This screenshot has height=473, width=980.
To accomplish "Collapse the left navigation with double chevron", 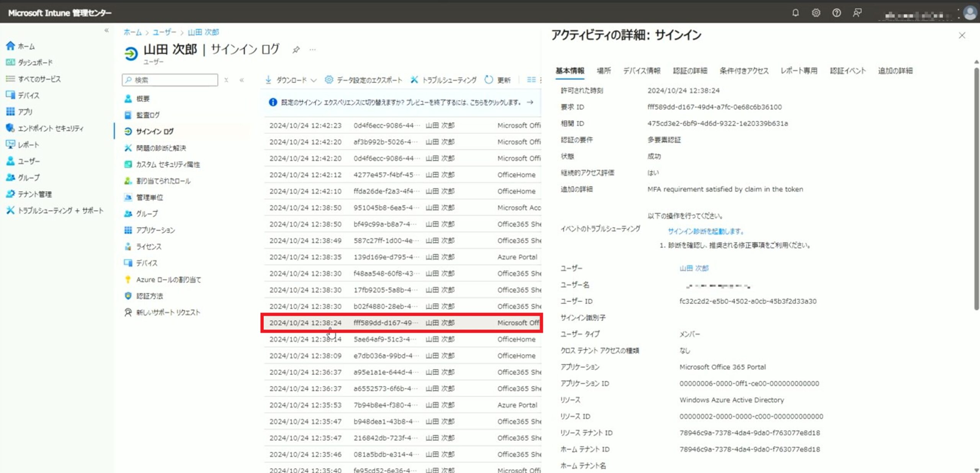I will (x=106, y=30).
